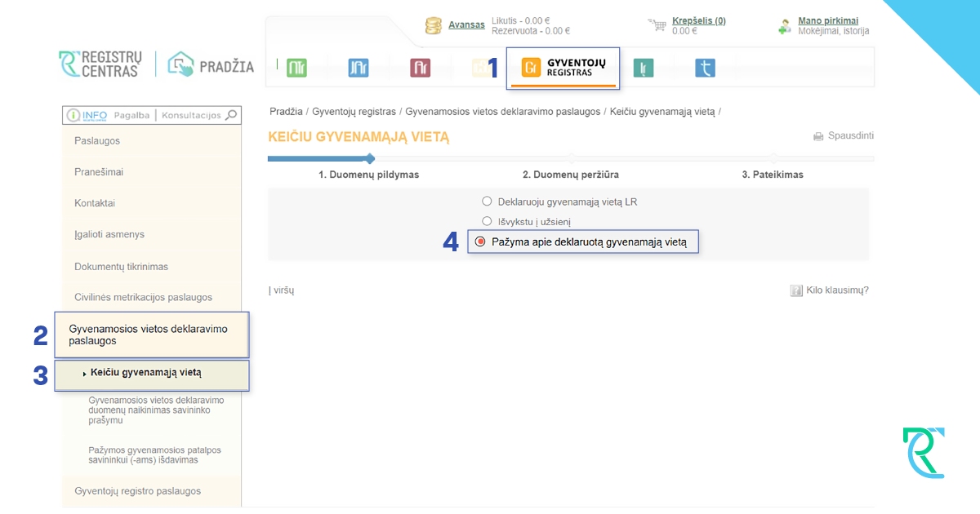Expand Gyventojų registro paslaugos sidebar section
This screenshot has width=980, height=514.
point(152,491)
